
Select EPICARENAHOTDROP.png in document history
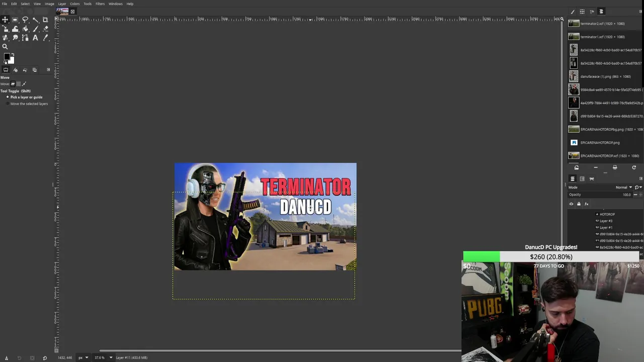(604, 143)
